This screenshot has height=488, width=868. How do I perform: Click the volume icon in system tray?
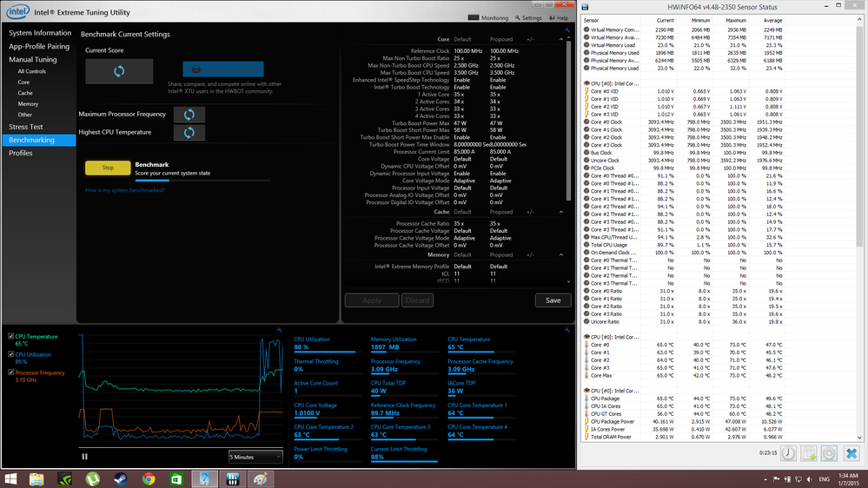coord(809,479)
